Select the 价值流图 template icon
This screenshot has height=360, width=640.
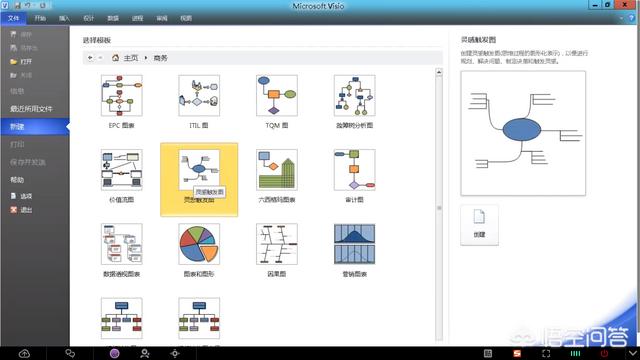click(x=122, y=170)
